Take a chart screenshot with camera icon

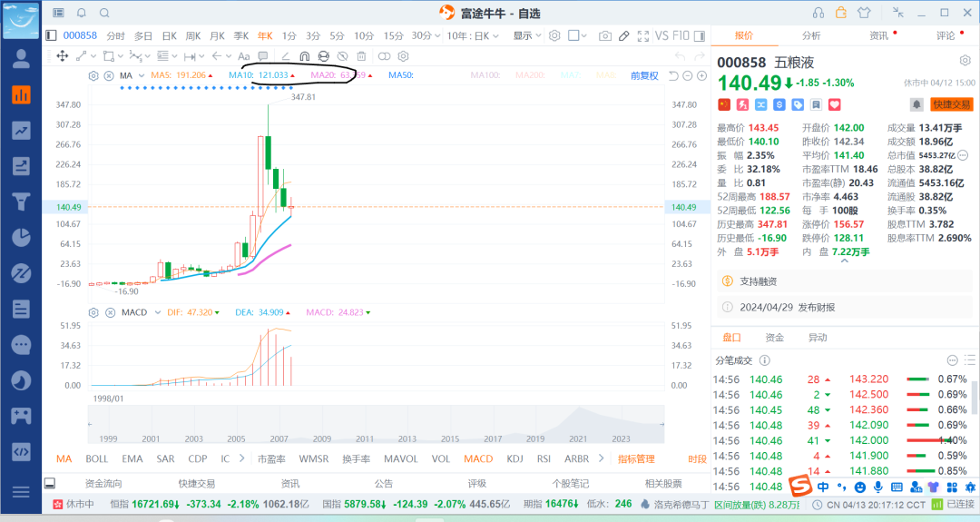pyautogui.click(x=604, y=36)
